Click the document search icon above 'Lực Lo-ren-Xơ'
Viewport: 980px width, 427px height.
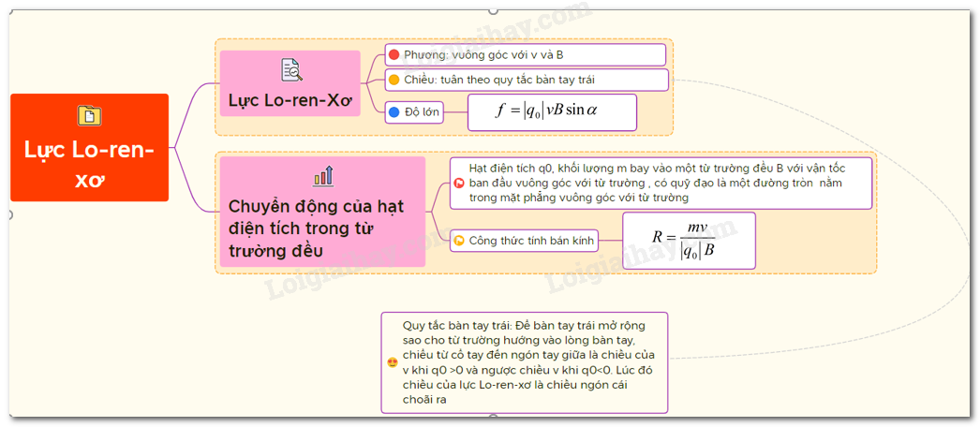coord(291,70)
